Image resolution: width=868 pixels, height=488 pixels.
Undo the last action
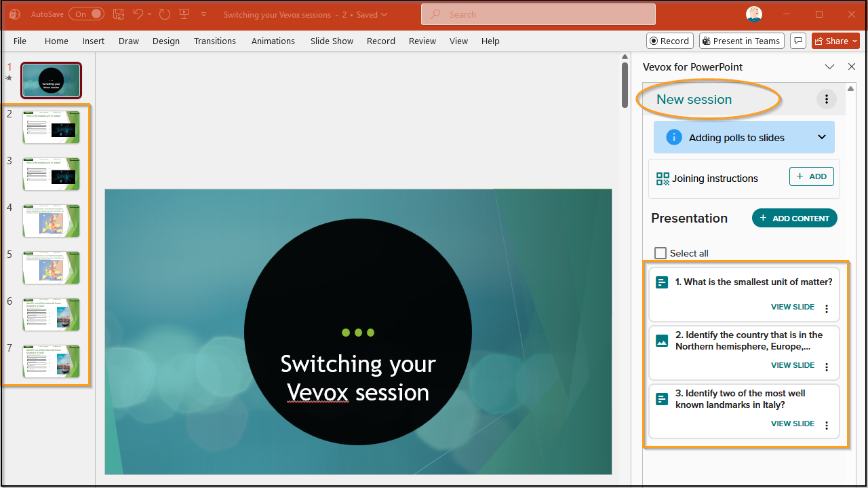(138, 14)
